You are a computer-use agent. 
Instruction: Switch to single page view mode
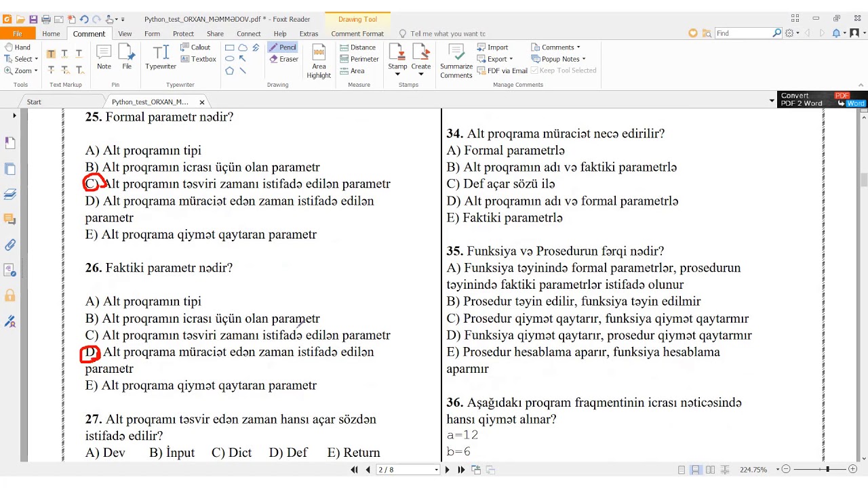click(x=682, y=470)
